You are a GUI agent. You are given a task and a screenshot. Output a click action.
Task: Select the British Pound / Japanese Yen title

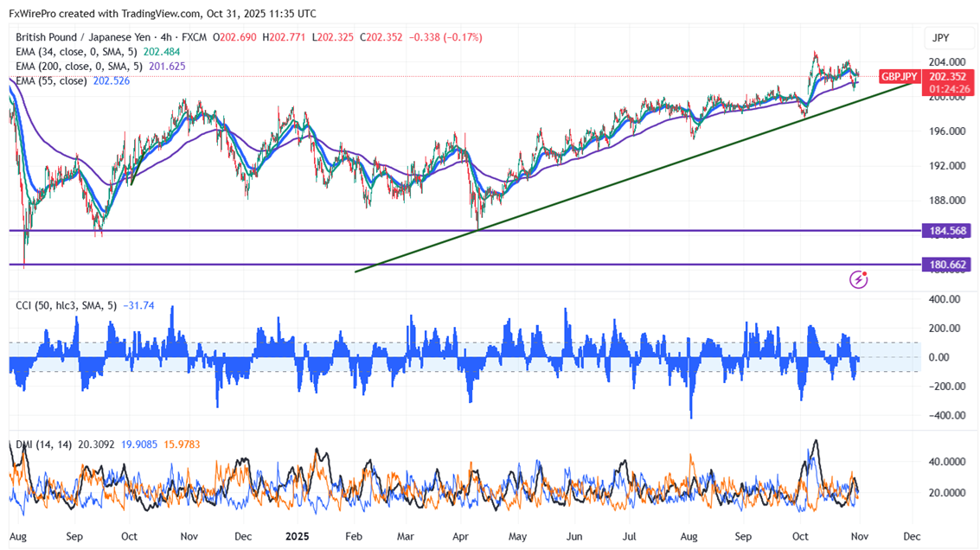(83, 37)
